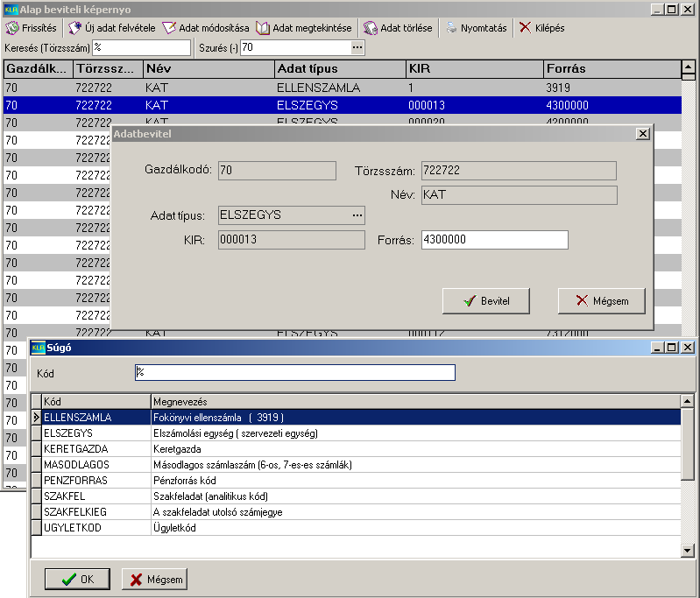Image resolution: width=700 pixels, height=598 pixels.
Task: Open the Szurés filter lookup ellipsis
Action: pyautogui.click(x=357, y=47)
